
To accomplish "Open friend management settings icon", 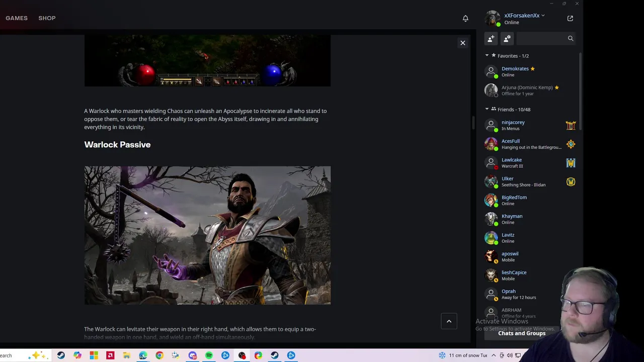I will tap(507, 38).
